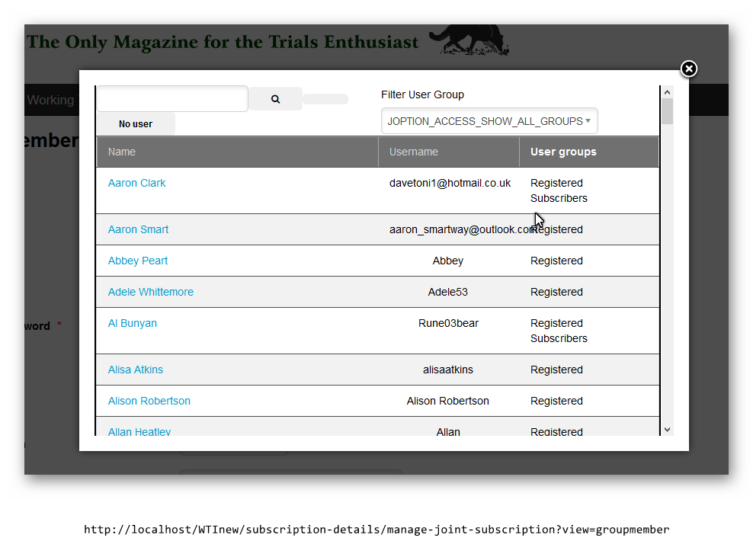Click the scrollbar down arrow

[667, 430]
